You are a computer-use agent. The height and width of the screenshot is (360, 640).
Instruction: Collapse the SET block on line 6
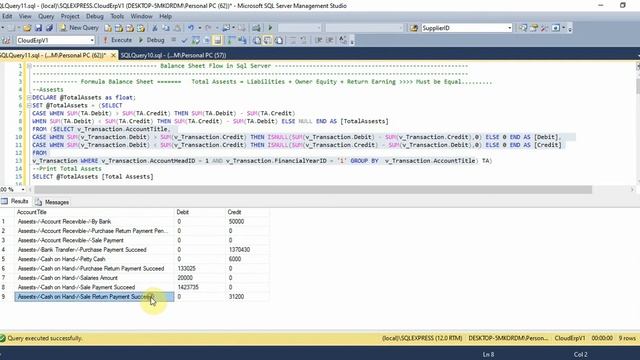pos(29,105)
